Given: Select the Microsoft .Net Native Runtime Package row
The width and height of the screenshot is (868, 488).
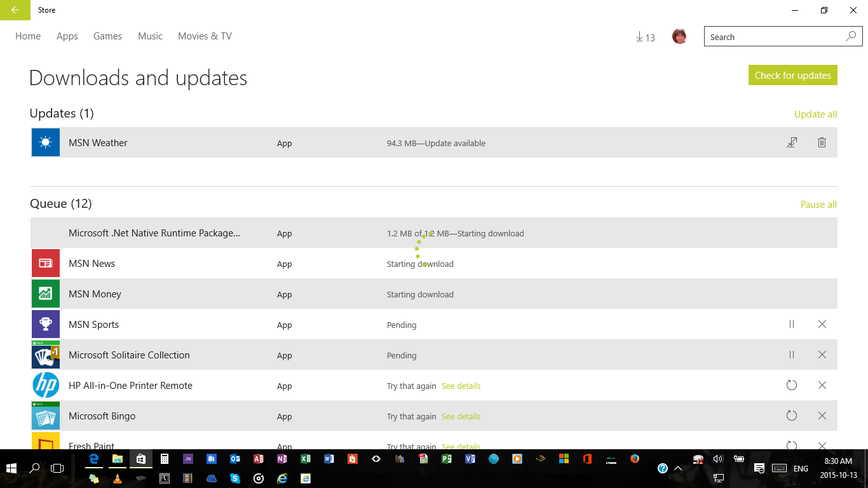Looking at the screenshot, I should (434, 233).
